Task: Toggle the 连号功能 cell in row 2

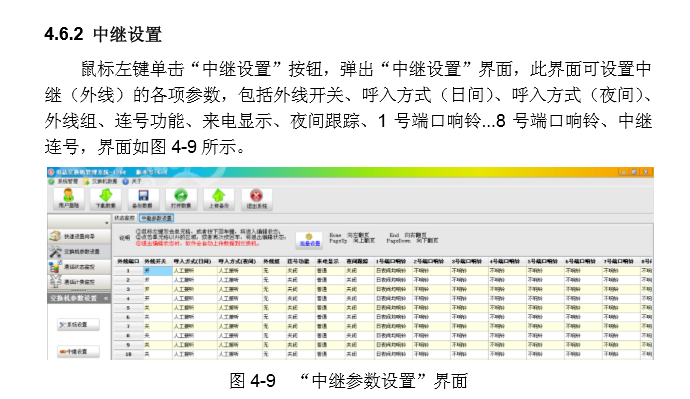Action: point(300,280)
